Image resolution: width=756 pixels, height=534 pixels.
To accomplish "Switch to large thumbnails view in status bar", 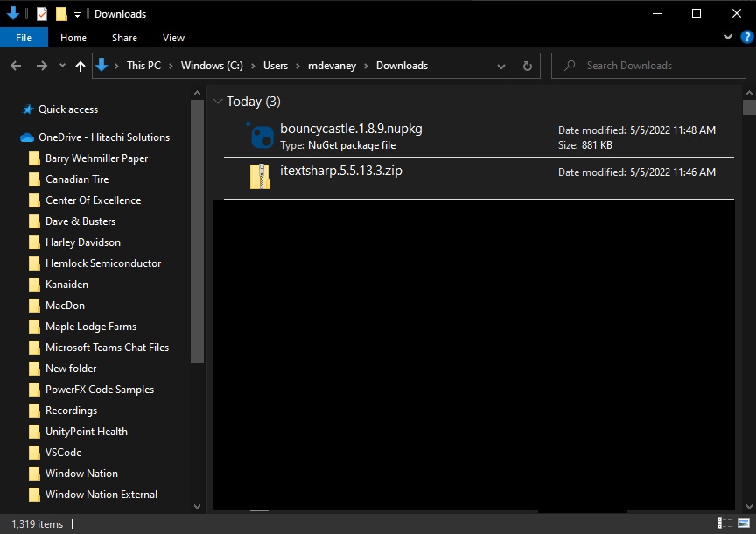I will point(742,523).
